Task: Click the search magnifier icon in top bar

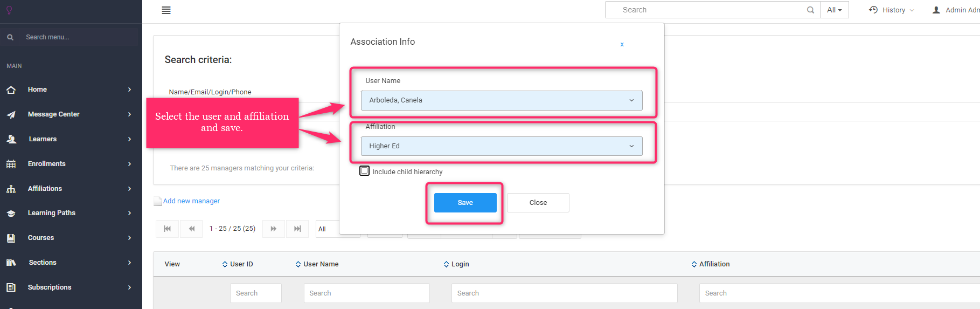Action: [x=810, y=10]
